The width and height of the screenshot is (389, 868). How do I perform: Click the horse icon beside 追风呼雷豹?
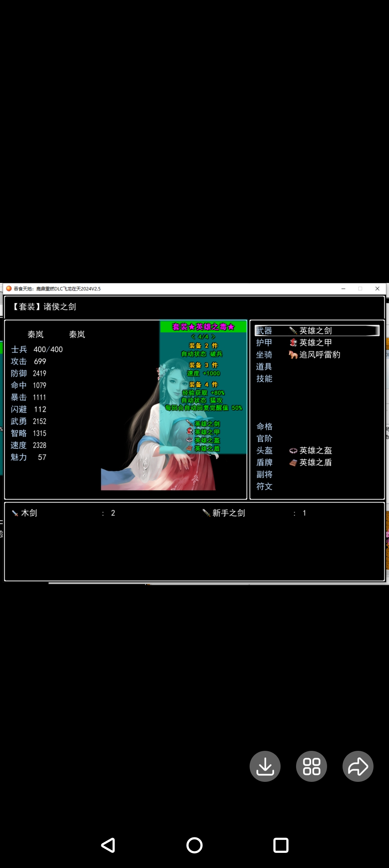[293, 355]
